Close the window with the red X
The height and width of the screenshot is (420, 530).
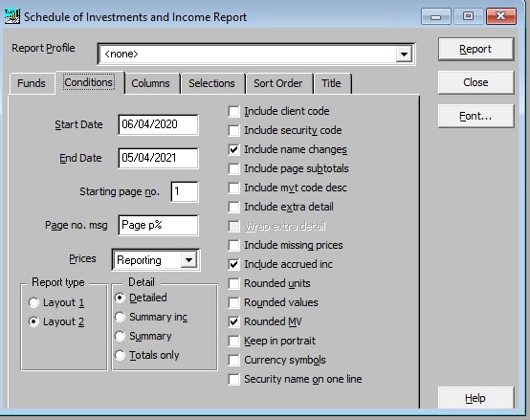point(501,16)
